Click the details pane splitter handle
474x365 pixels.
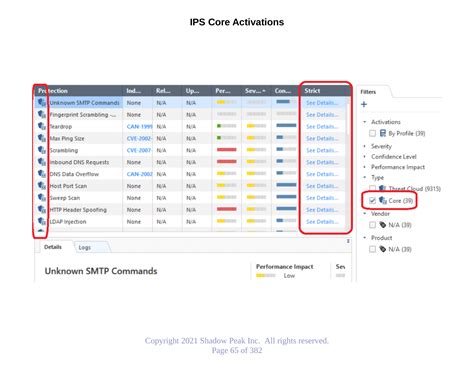[348, 241]
